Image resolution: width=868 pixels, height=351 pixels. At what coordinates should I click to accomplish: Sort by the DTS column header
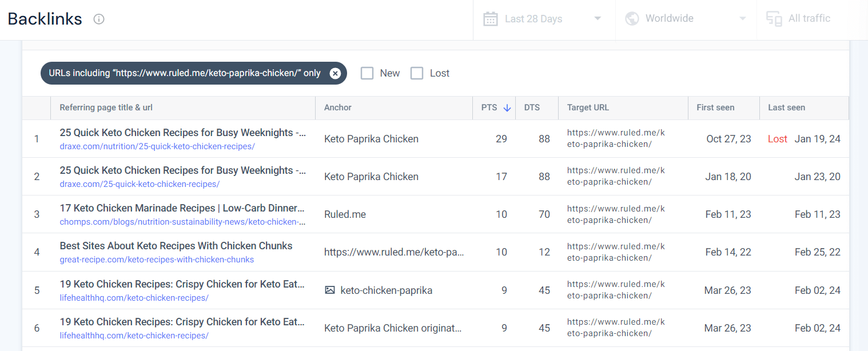[x=532, y=107]
